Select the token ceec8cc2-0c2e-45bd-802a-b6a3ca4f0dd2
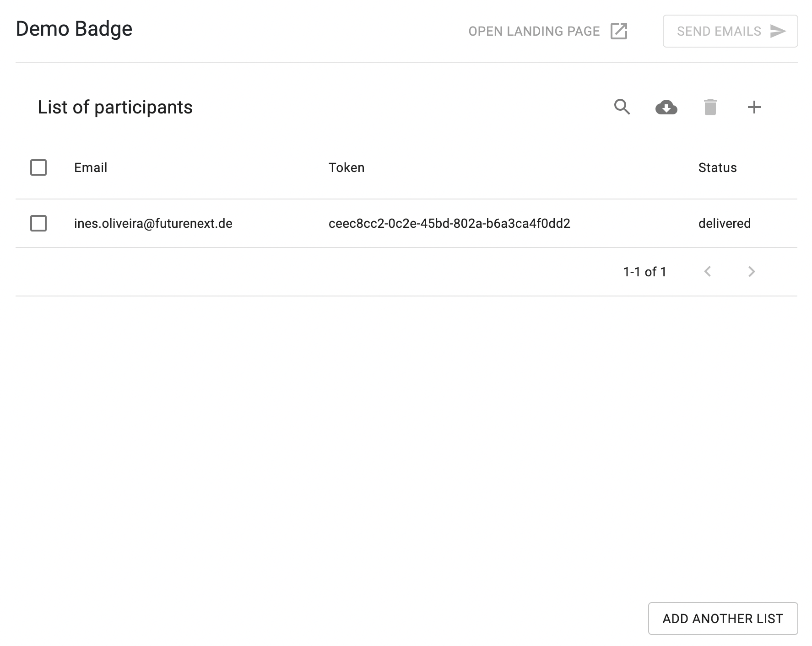 449,223
